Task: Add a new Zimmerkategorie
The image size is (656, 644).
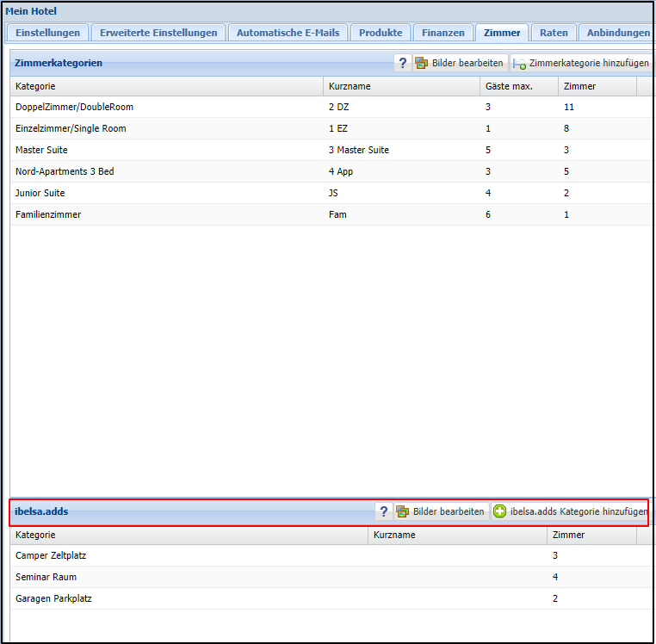Action: pos(581,63)
